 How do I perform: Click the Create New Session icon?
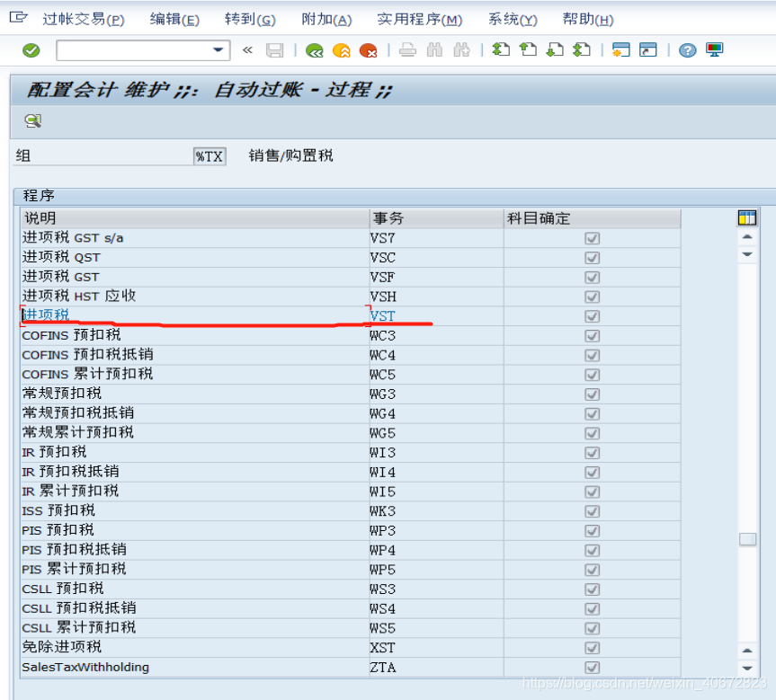point(620,50)
